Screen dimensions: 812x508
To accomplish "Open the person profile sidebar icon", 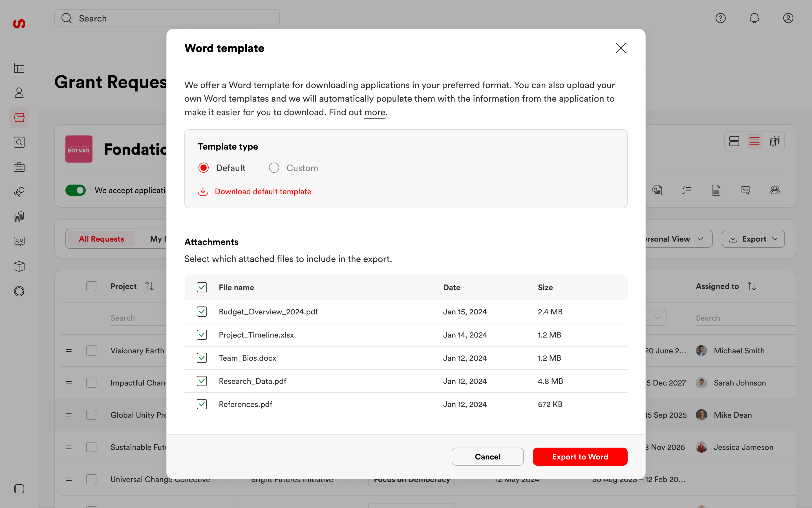I will (19, 93).
